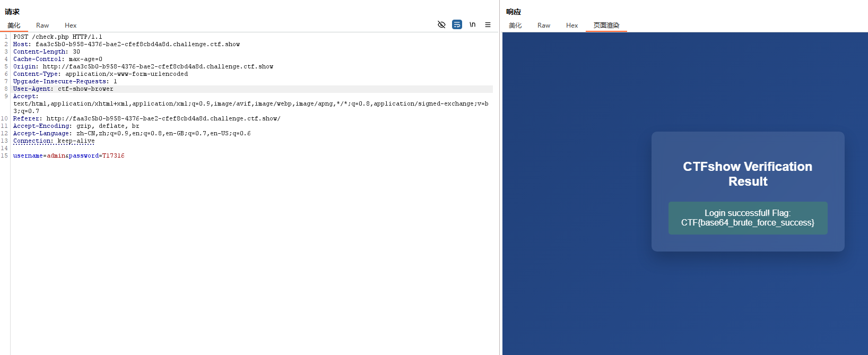
Task: Toggle the word wrap icon in request toolbar
Action: pyautogui.click(x=457, y=24)
